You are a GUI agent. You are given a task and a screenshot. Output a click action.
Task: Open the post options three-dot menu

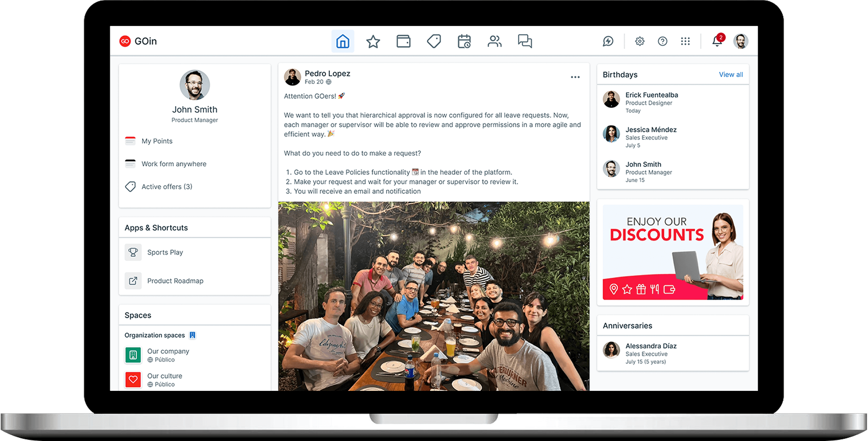(x=575, y=77)
